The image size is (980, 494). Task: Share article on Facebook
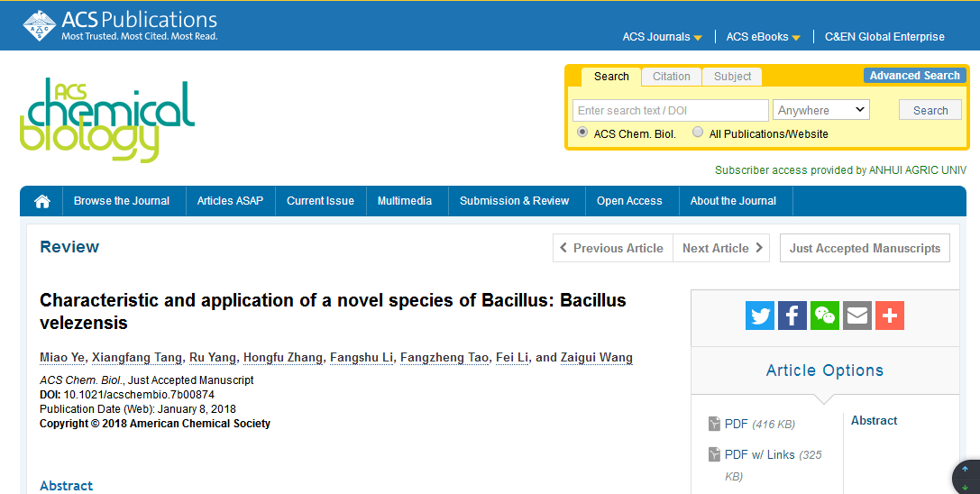792,316
